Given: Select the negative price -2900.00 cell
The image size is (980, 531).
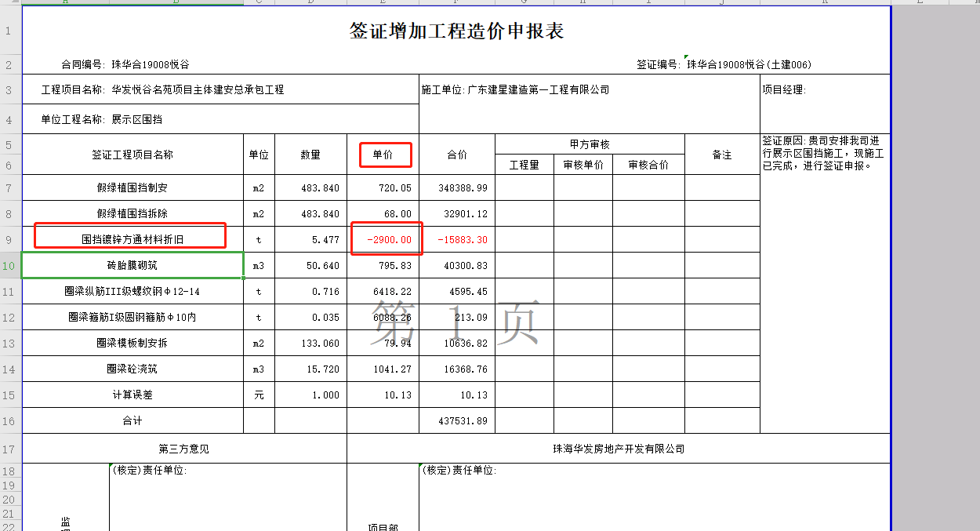Looking at the screenshot, I should [383, 239].
